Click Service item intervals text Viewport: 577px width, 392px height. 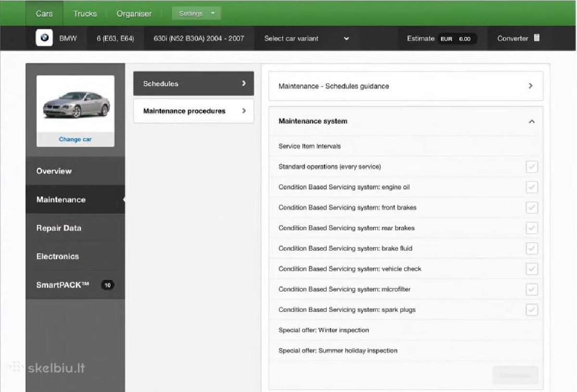[310, 146]
